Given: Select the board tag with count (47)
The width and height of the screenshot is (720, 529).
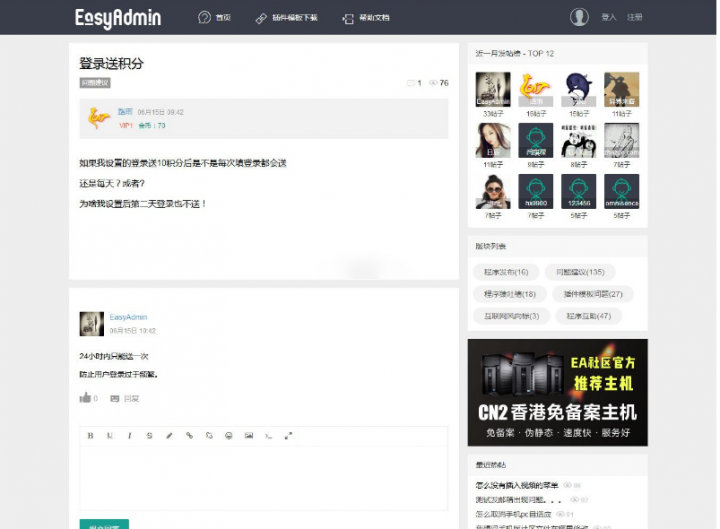Looking at the screenshot, I should [588, 316].
